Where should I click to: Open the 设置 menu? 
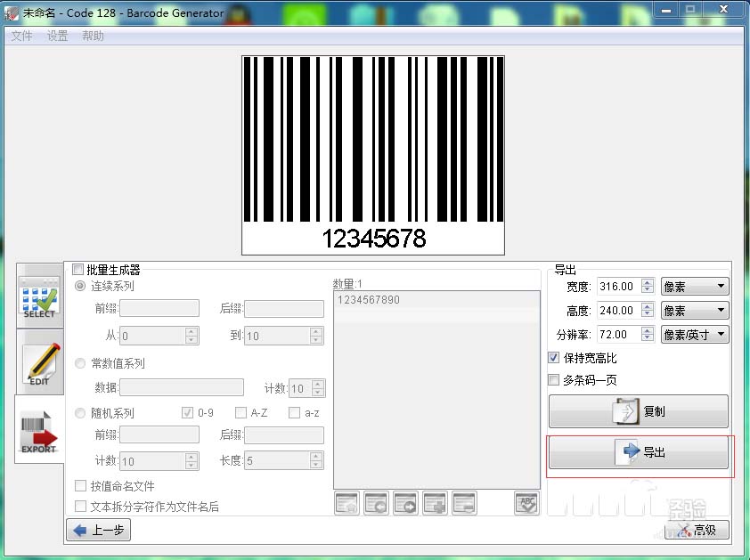[x=57, y=36]
